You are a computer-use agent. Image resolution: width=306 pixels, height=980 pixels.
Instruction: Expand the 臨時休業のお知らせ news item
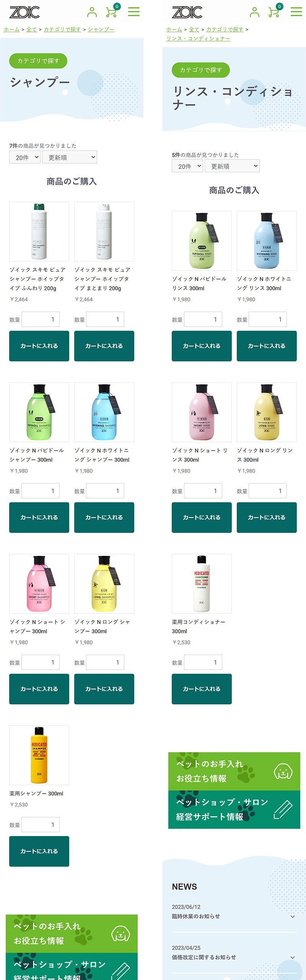click(234, 916)
